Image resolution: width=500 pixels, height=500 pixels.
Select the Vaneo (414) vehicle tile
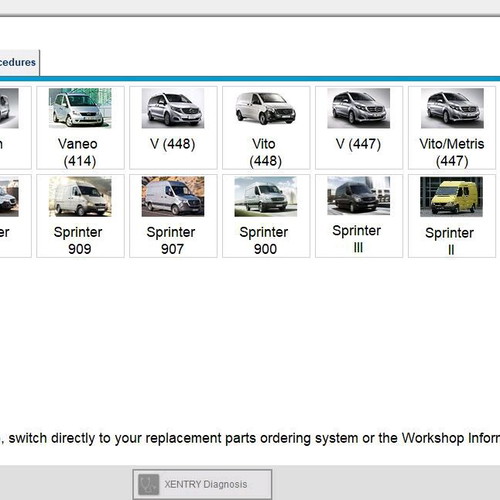coord(80,128)
